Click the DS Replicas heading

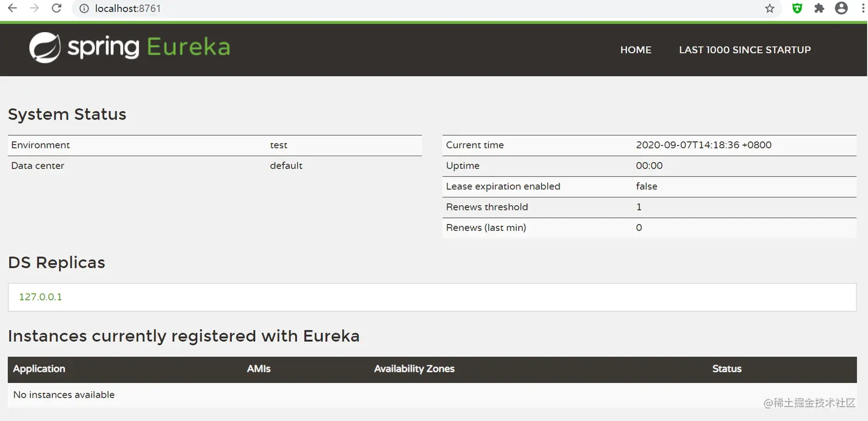coord(56,262)
